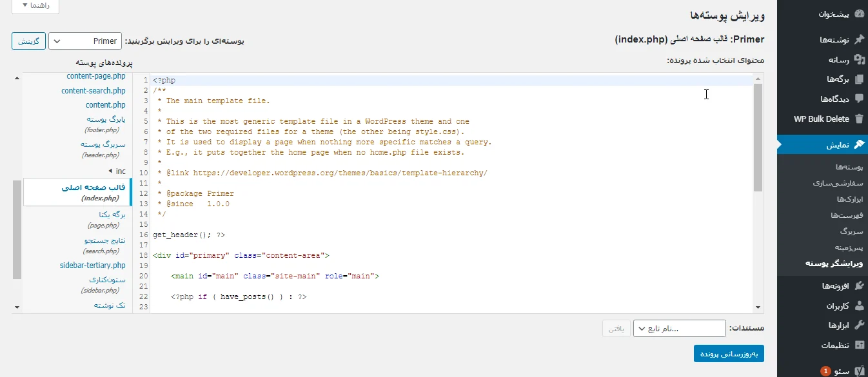Click the Posts (نوشته‌ها) pin icon
The image size is (868, 377).
tap(858, 39)
